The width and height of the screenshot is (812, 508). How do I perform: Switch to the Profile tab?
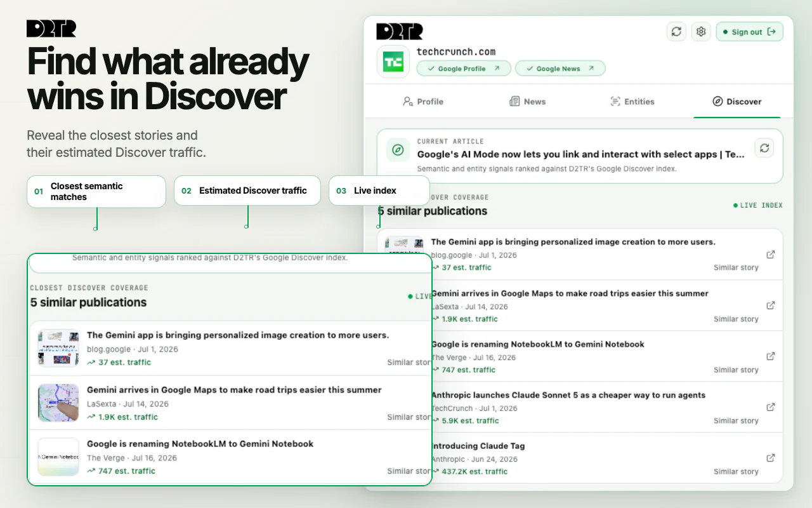(x=423, y=102)
